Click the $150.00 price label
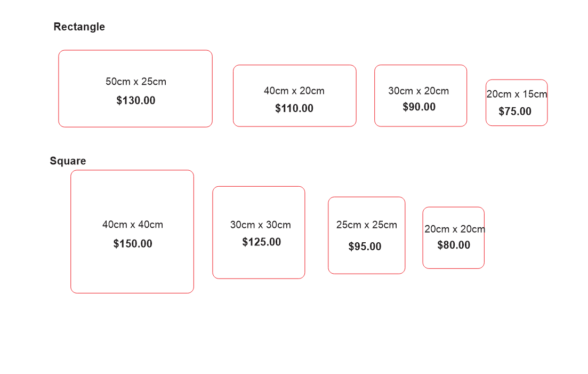 point(133,244)
